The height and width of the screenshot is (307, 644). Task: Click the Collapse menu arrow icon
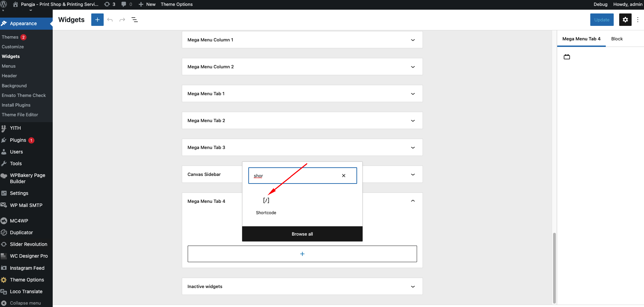4,303
